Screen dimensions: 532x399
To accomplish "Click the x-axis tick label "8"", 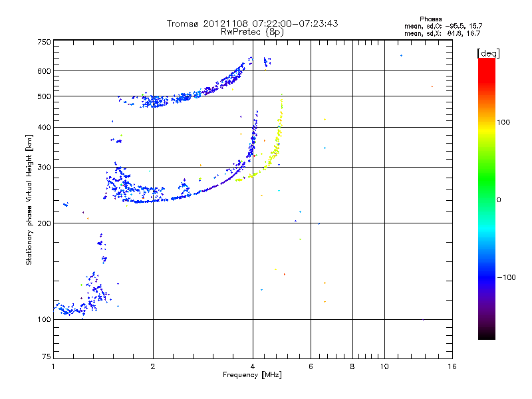I will point(352,366).
